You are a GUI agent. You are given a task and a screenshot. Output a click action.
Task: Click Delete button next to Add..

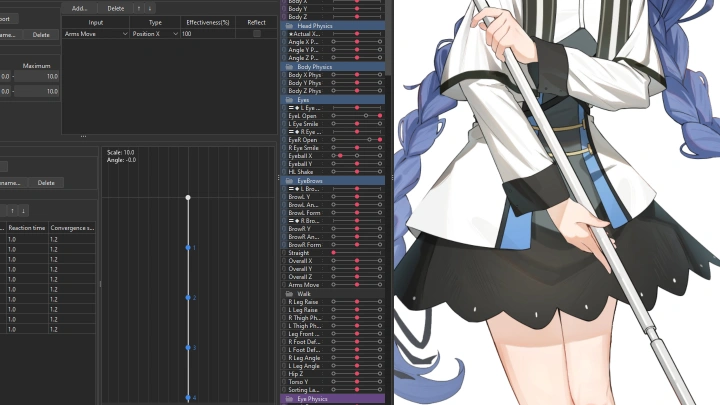pos(116,8)
